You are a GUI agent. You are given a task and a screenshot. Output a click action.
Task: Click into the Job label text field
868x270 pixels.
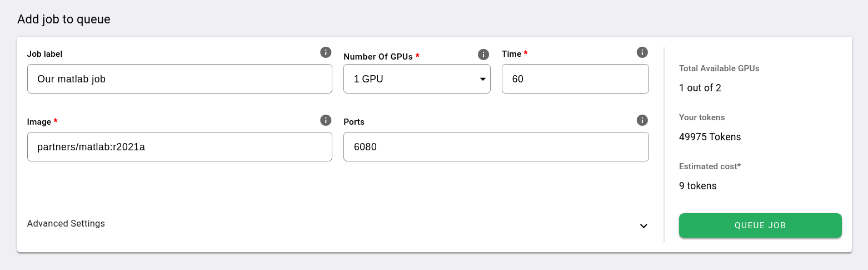pos(179,79)
